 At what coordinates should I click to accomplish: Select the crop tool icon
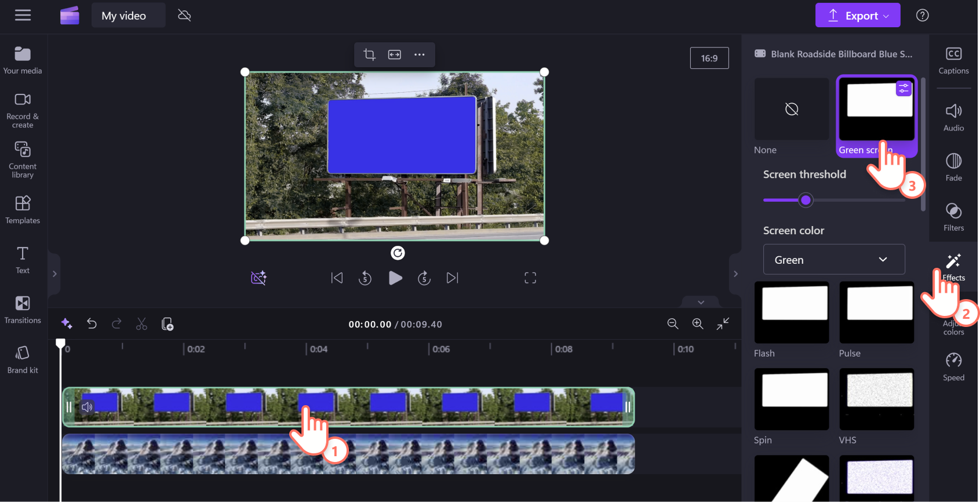pos(369,54)
